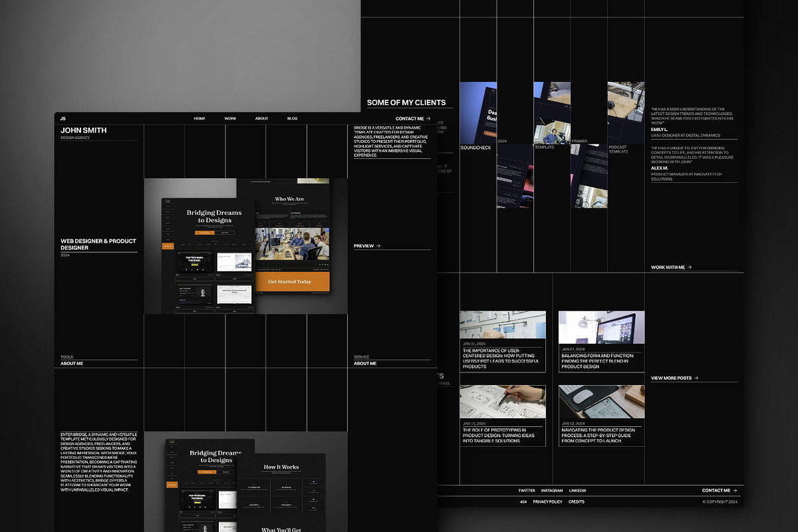Open the ABOUT nav item
Screen dimensions: 798x532
(261, 118)
